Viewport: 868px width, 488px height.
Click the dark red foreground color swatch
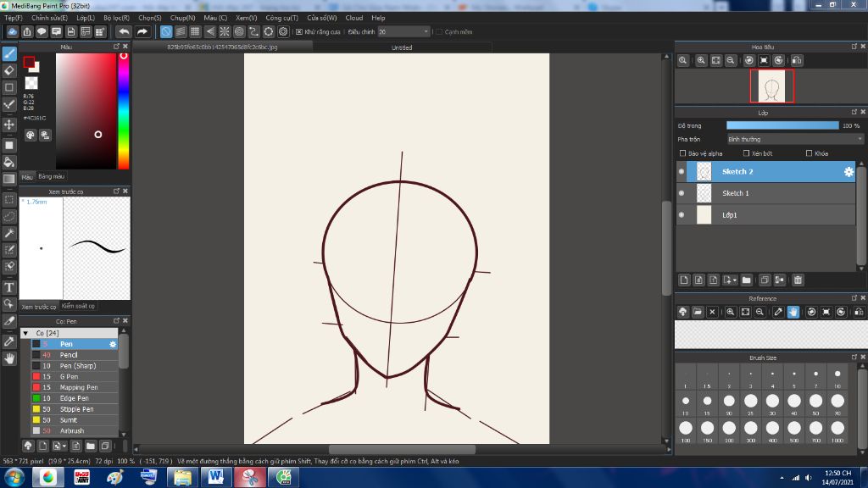29,62
